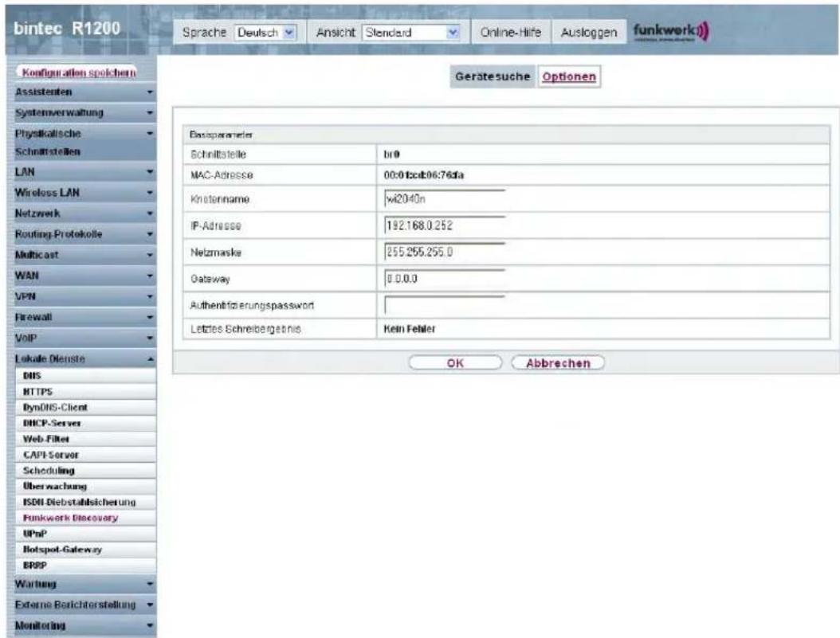Click the Abbrechen button
The height and width of the screenshot is (638, 840).
click(558, 363)
